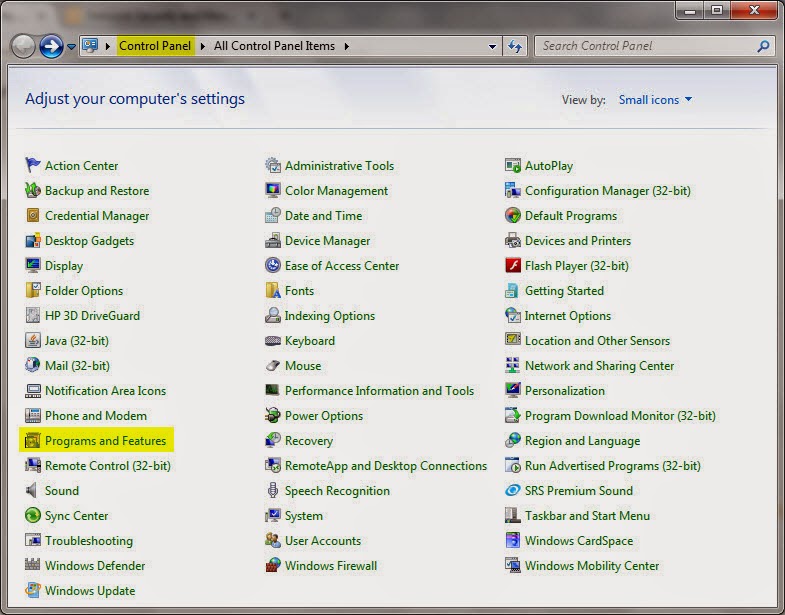Click the Date and Time icon

pos(273,215)
